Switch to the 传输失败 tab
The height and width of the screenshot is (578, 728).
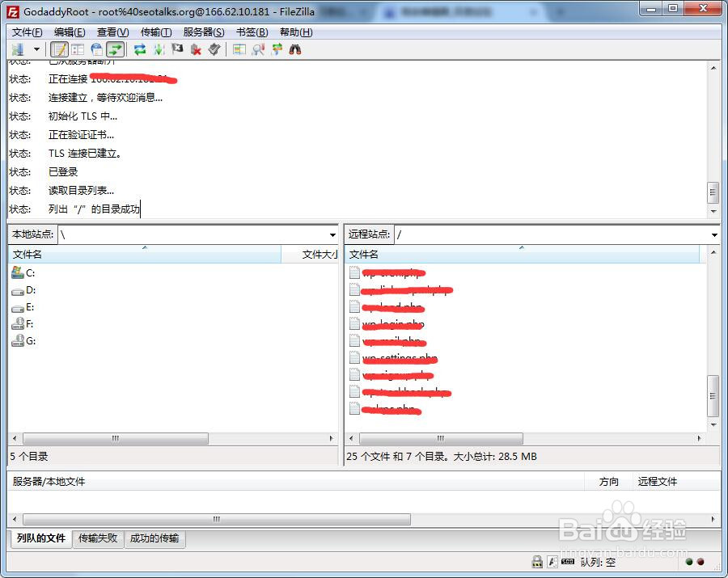[x=98, y=538]
